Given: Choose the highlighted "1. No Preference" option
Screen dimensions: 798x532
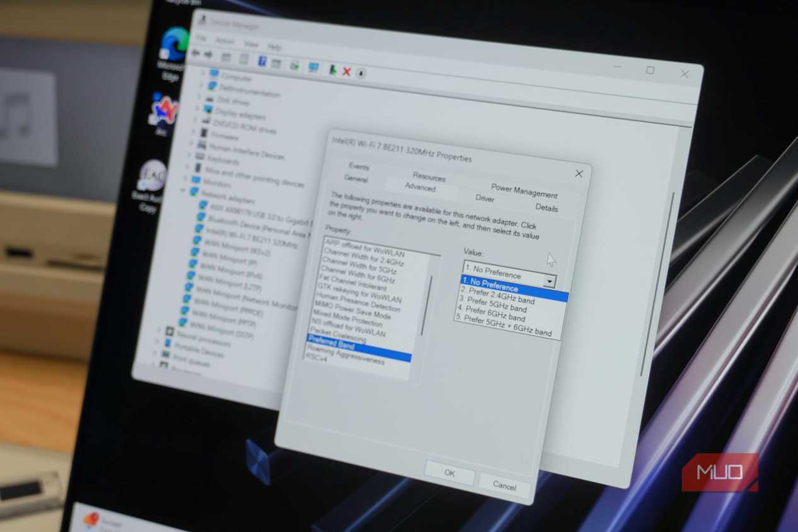Looking at the screenshot, I should pos(514,289).
